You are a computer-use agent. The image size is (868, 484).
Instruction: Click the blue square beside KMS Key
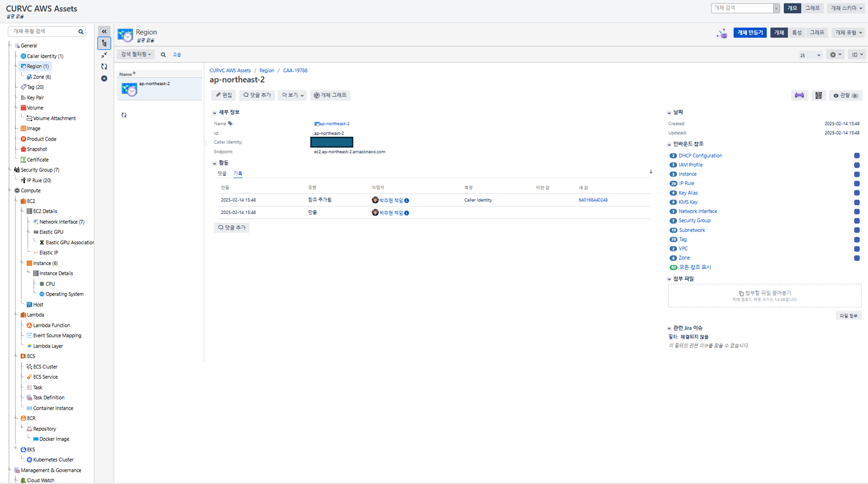click(857, 202)
